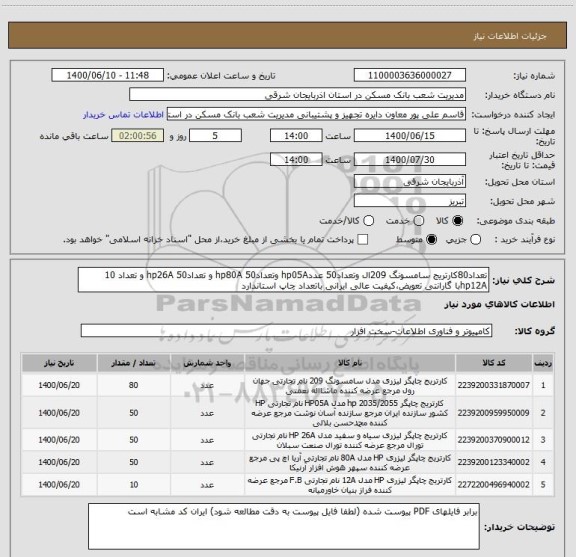The image size is (576, 557).
Task: Click the remaining days field showing 5
Action: [215, 136]
